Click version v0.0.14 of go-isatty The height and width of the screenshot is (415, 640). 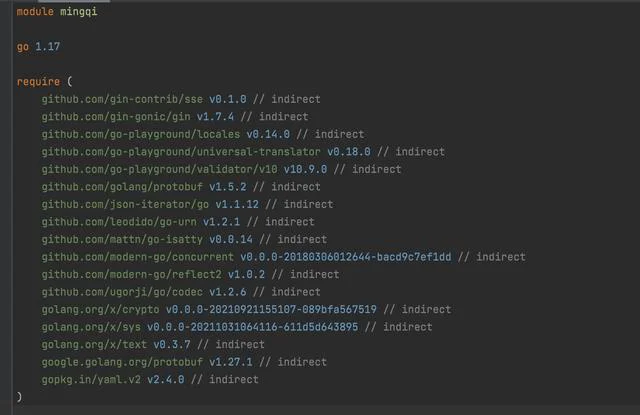[x=231, y=240]
